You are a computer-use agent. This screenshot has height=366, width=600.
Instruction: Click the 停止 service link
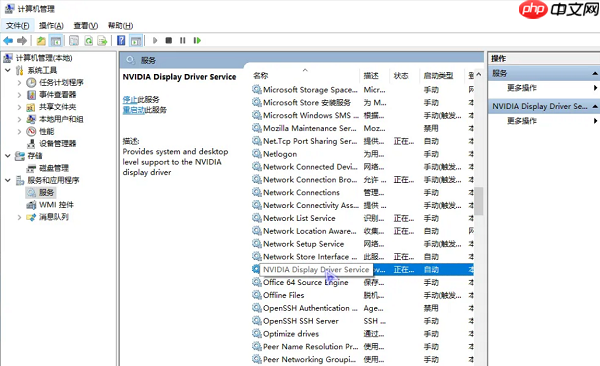tap(130, 100)
